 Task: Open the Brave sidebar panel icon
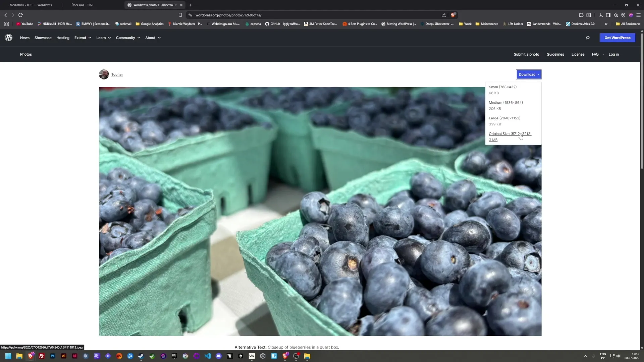click(608, 15)
